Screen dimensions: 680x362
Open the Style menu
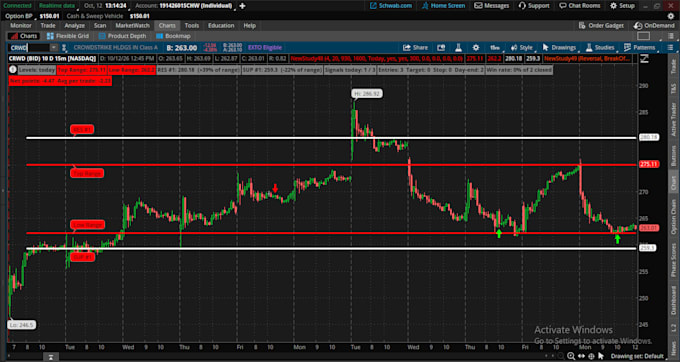[522, 48]
